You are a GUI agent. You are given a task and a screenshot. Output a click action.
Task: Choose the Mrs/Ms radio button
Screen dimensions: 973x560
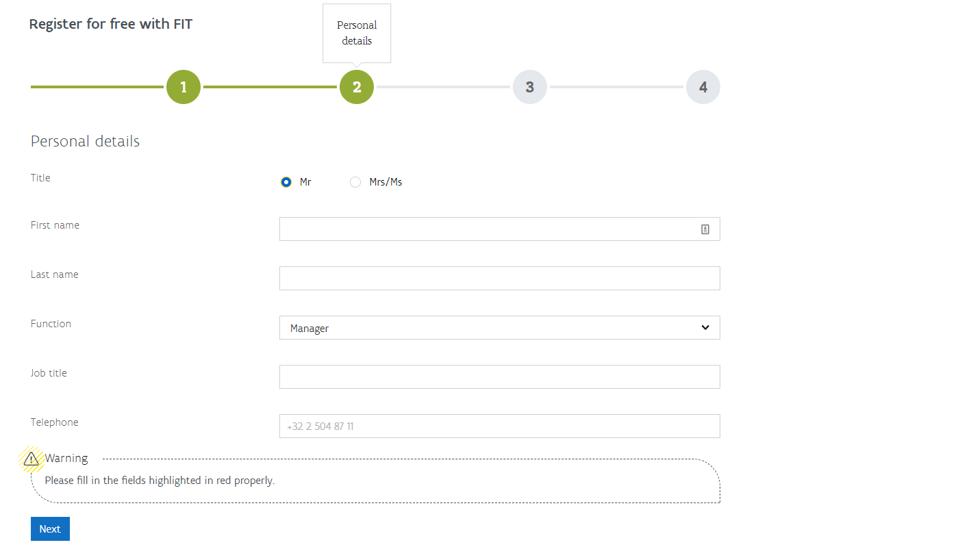pyautogui.click(x=355, y=182)
